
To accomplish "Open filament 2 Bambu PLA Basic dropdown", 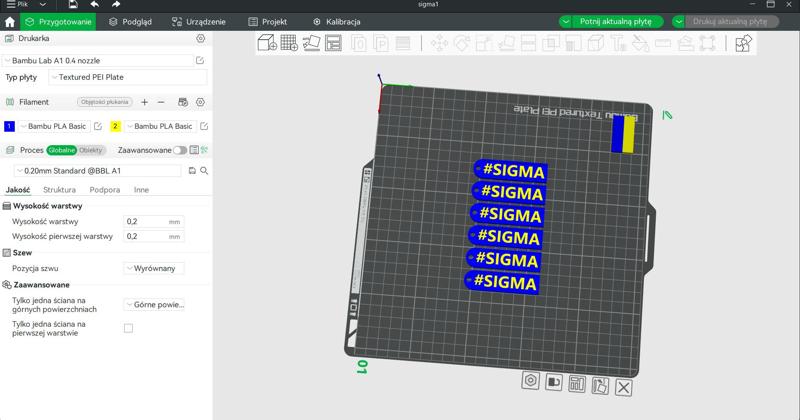I will [160, 126].
